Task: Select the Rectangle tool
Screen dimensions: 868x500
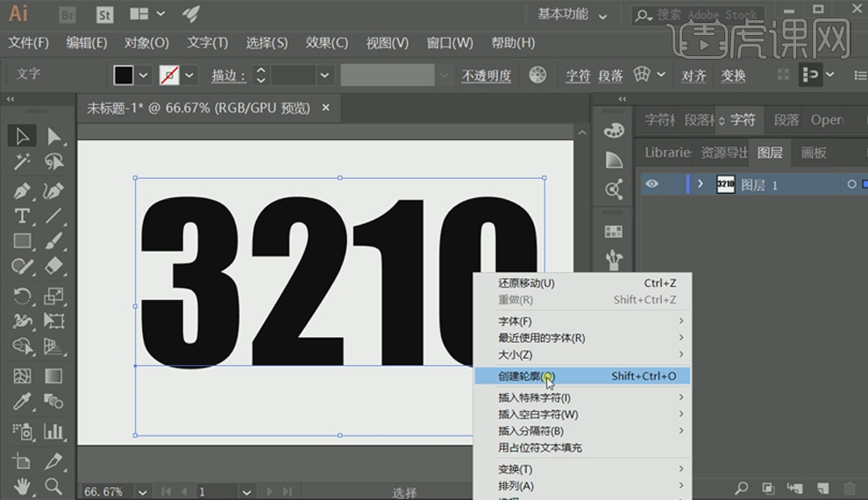Action: pos(23,240)
